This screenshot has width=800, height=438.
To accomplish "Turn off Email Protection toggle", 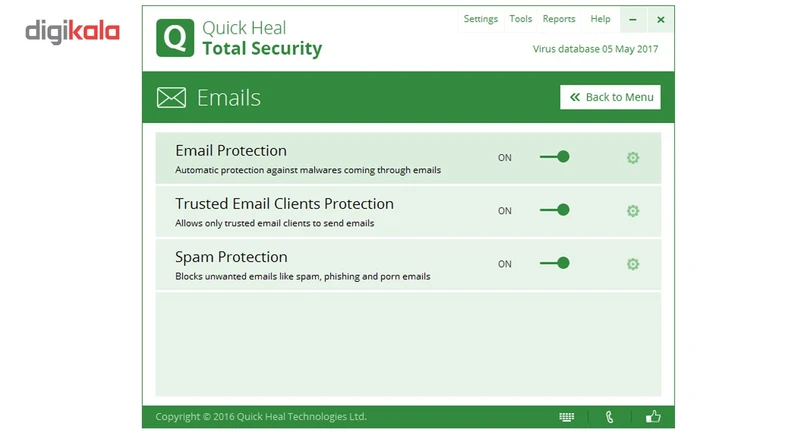I will 555,157.
